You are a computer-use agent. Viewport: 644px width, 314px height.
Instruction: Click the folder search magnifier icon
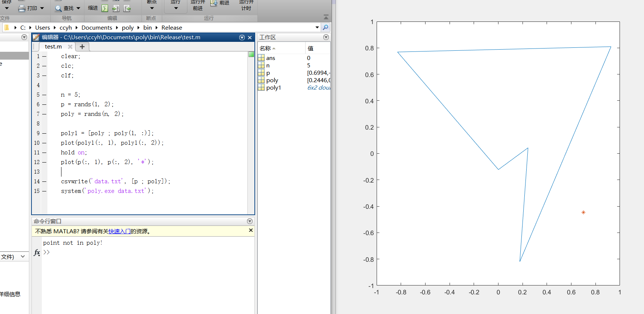(x=326, y=27)
